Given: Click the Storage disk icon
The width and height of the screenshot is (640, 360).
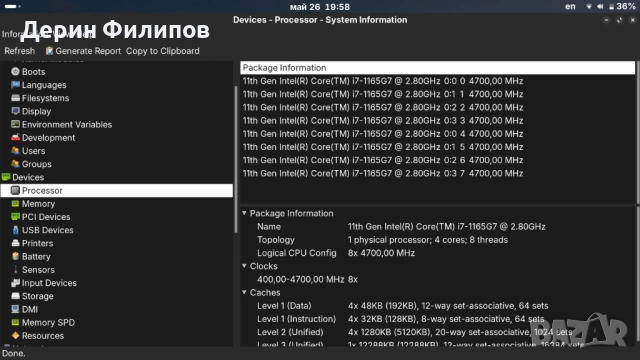Looking at the screenshot, I should 16,296.
